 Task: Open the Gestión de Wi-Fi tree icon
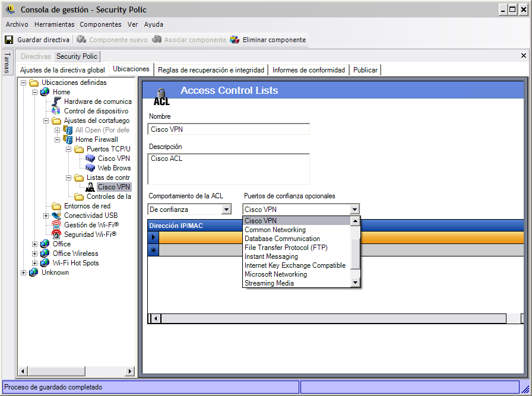pyautogui.click(x=56, y=225)
